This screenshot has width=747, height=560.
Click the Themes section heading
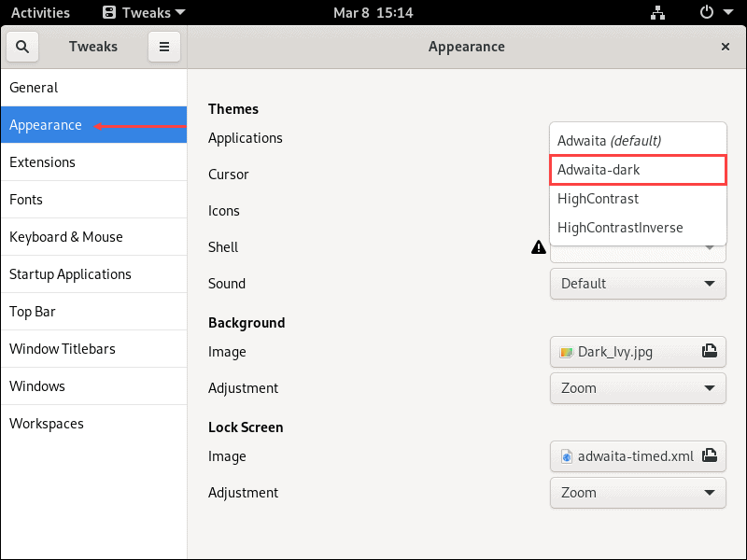pyautogui.click(x=233, y=109)
